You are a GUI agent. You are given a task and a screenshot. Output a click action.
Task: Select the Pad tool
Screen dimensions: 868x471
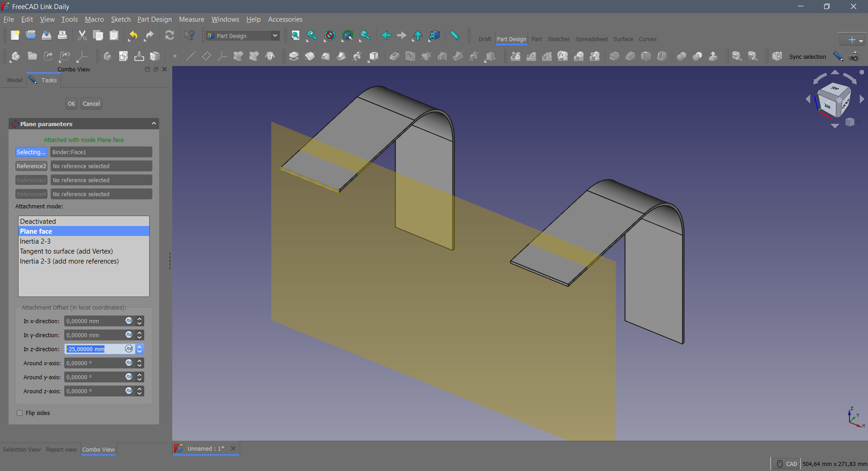click(294, 56)
